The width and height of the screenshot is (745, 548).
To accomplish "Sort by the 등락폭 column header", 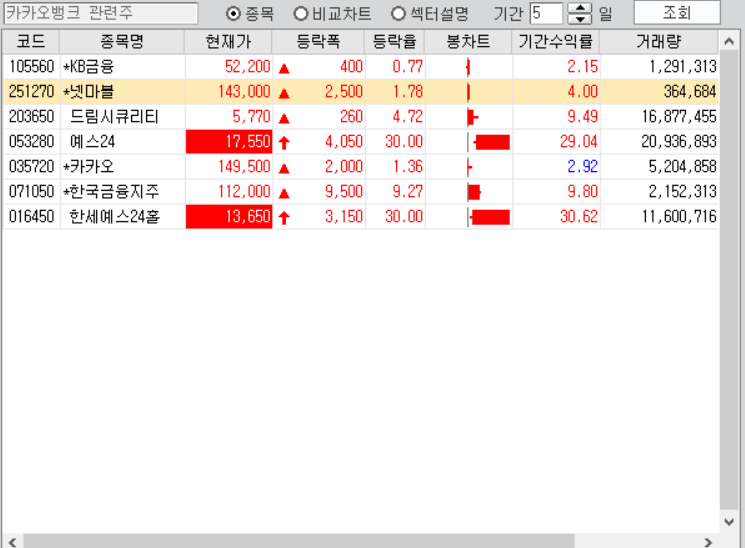I will click(318, 42).
